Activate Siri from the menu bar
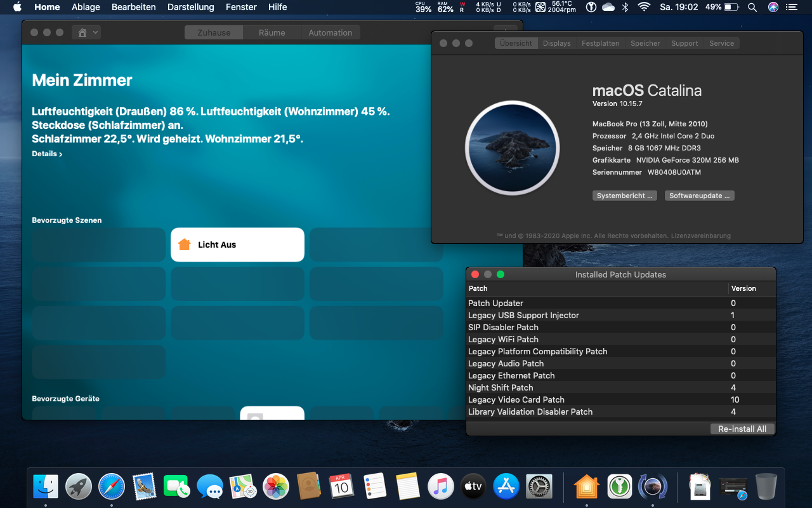The image size is (812, 508). [773, 7]
